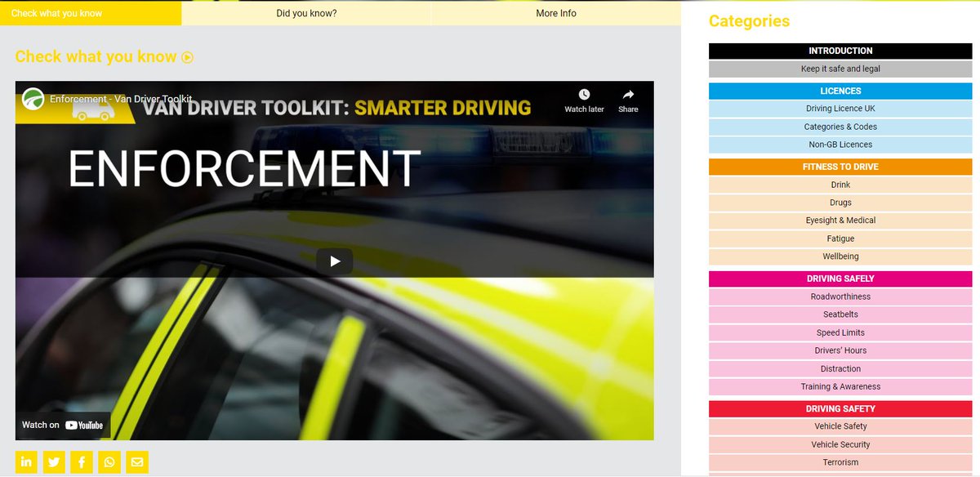Open the pink DRIVING SAFELY category header
The height and width of the screenshot is (477, 980).
pyautogui.click(x=840, y=279)
